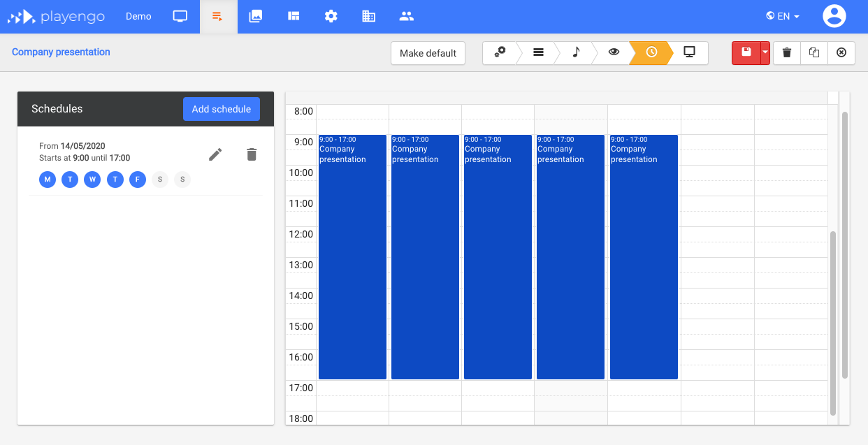Go to the eye preview wizard step
868x445 pixels.
(x=614, y=53)
